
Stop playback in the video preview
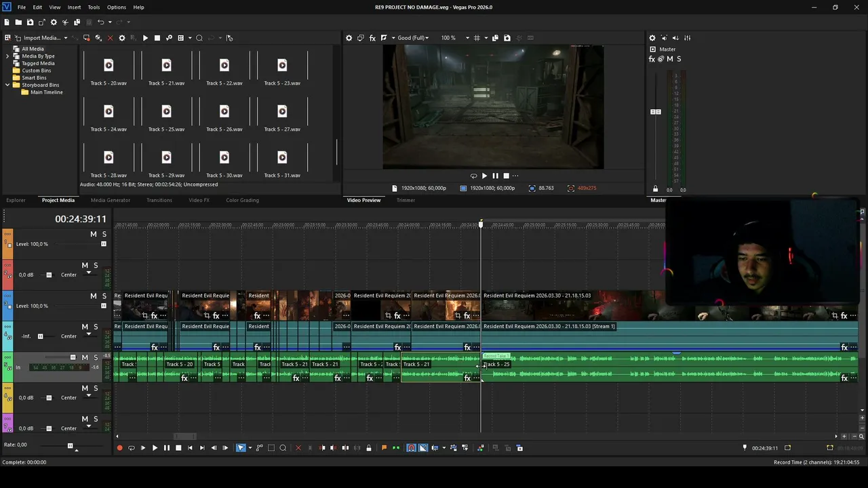[506, 176]
